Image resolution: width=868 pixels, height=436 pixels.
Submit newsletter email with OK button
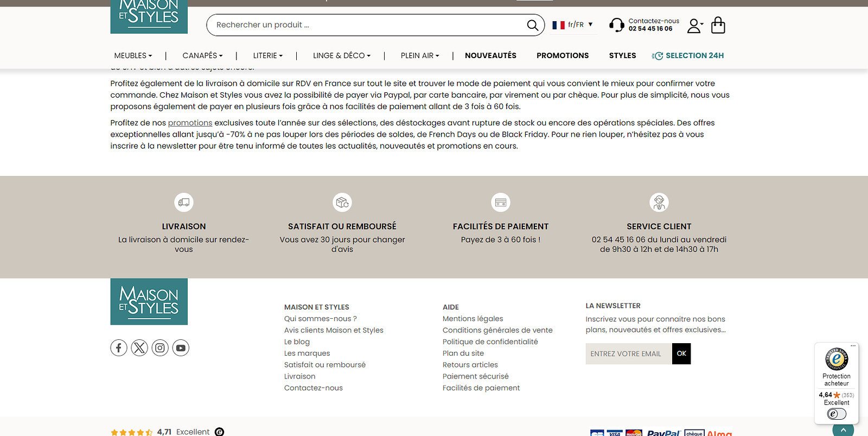pyautogui.click(x=681, y=353)
